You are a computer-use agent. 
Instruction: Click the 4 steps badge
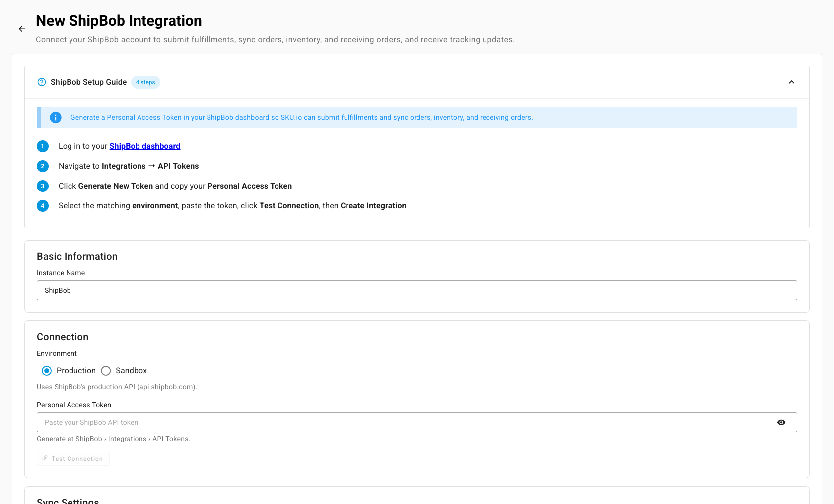point(145,82)
